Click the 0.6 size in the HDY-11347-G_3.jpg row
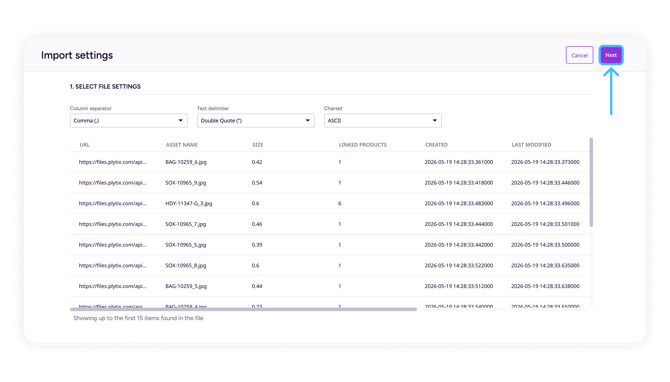 (x=256, y=203)
